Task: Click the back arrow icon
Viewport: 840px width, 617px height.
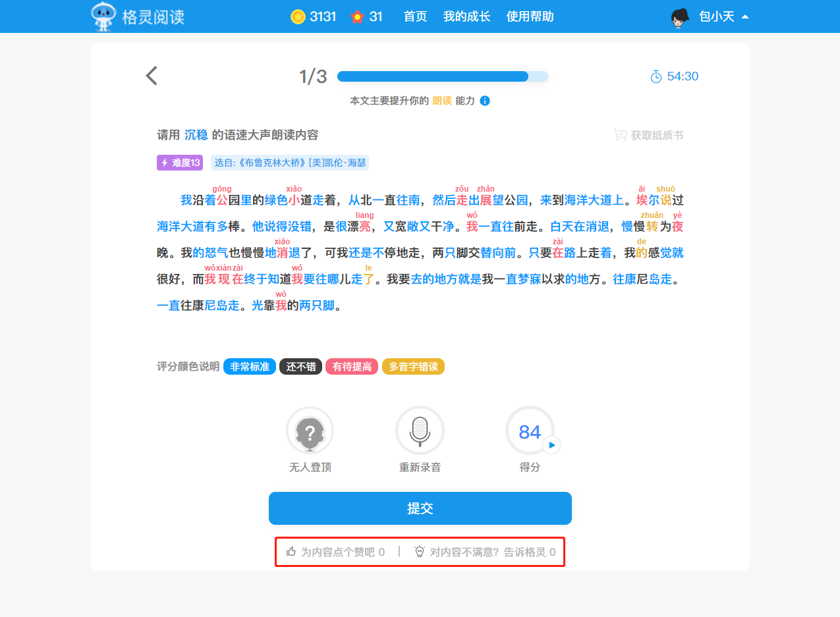Action: coord(152,76)
